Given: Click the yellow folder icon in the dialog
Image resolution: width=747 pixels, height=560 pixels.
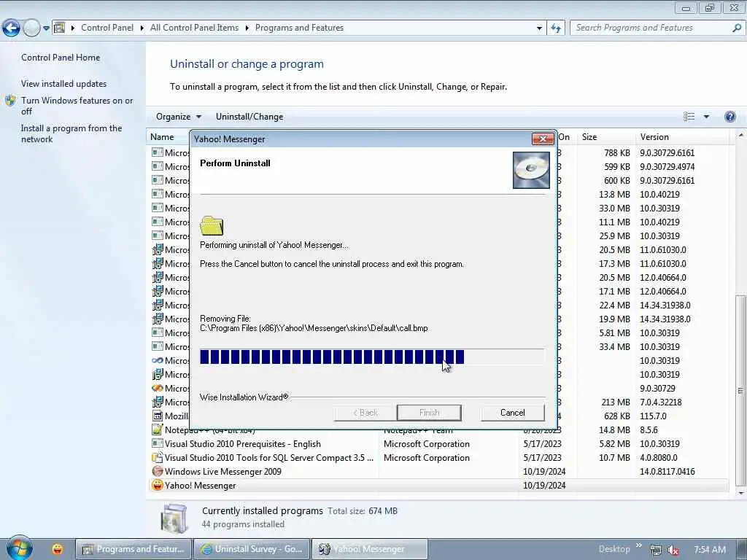Looking at the screenshot, I should click(x=212, y=226).
